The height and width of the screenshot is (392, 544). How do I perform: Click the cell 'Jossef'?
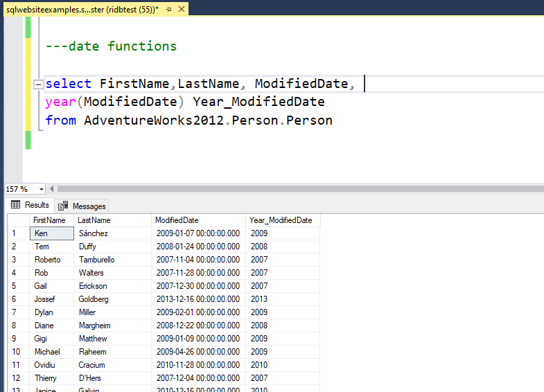(52, 299)
